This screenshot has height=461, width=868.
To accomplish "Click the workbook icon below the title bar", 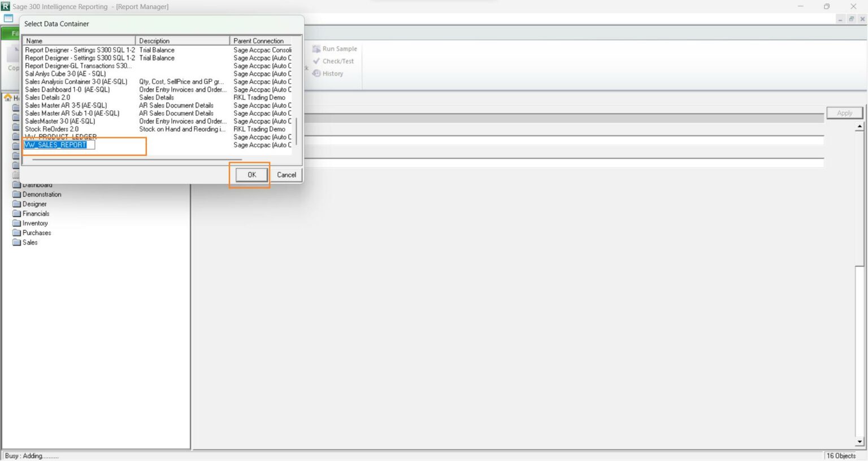I will 8,18.
